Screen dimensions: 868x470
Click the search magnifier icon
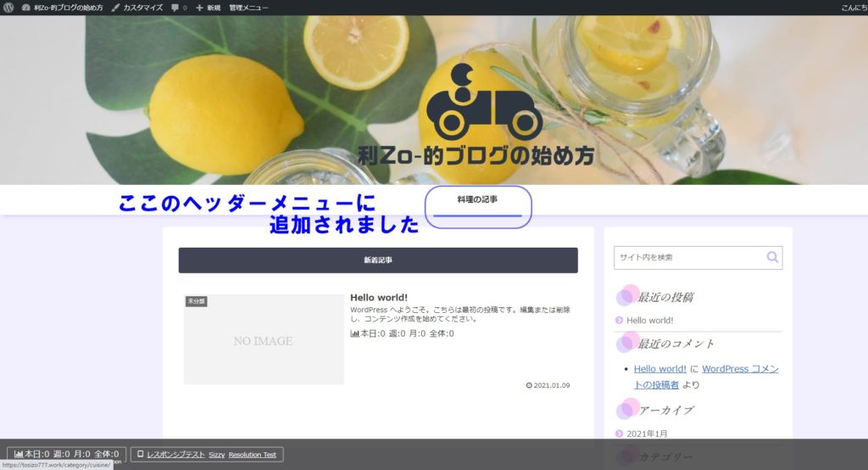tap(772, 257)
